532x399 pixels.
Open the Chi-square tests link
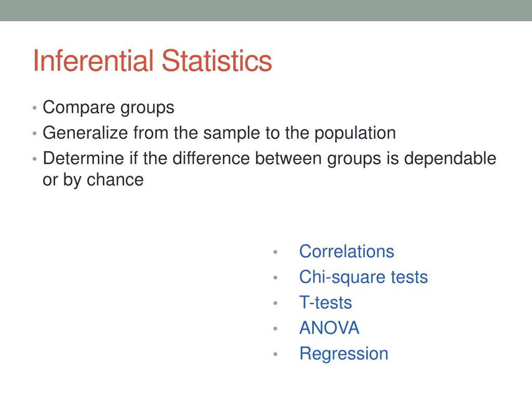tap(363, 277)
